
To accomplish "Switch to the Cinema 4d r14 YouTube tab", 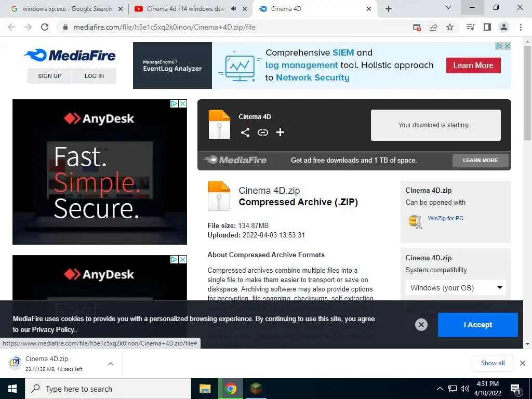I will pos(185,9).
